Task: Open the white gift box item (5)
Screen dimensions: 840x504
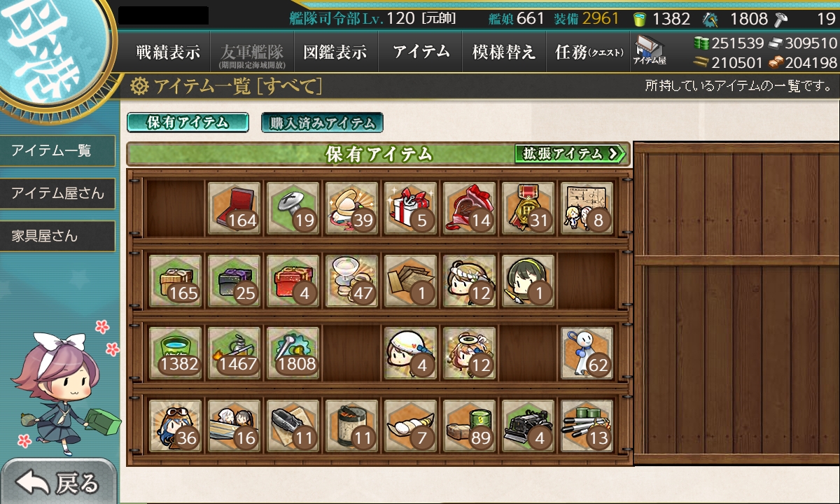Action: click(x=411, y=208)
